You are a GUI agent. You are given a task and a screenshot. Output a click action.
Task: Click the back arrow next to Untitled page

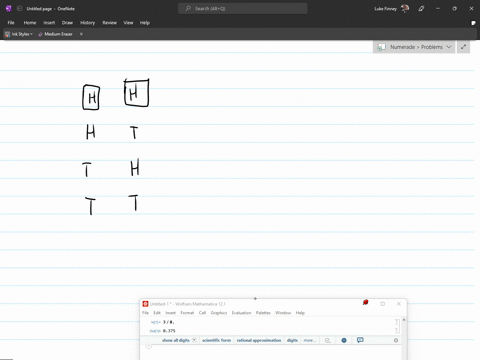(x=19, y=9)
